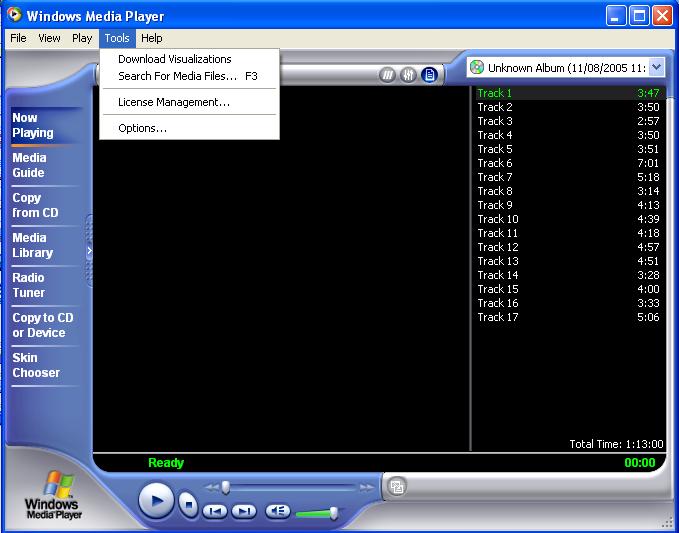Select Track 14 in playlist
Image resolution: width=679 pixels, height=533 pixels.
[569, 275]
